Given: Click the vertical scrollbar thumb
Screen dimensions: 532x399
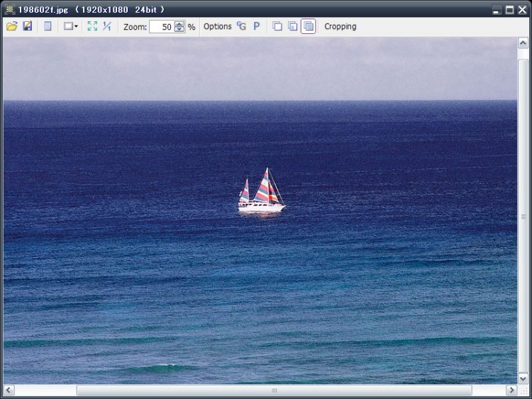Looking at the screenshot, I should click(523, 216).
